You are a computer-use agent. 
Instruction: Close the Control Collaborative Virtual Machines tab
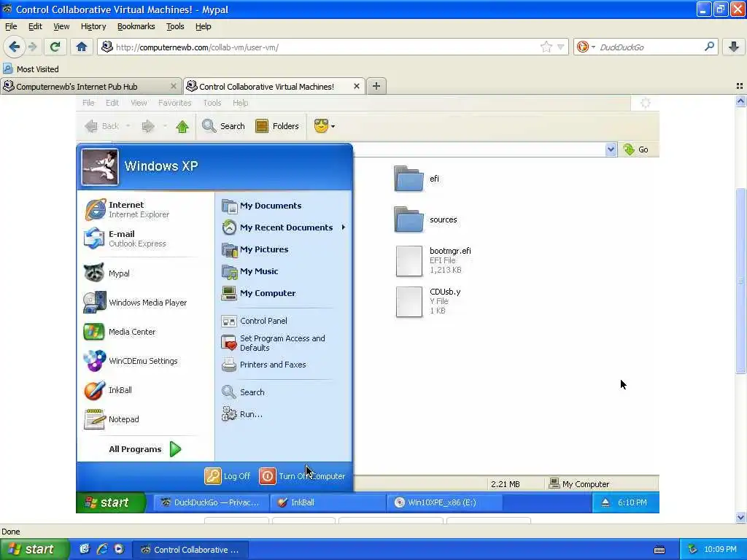(x=356, y=86)
